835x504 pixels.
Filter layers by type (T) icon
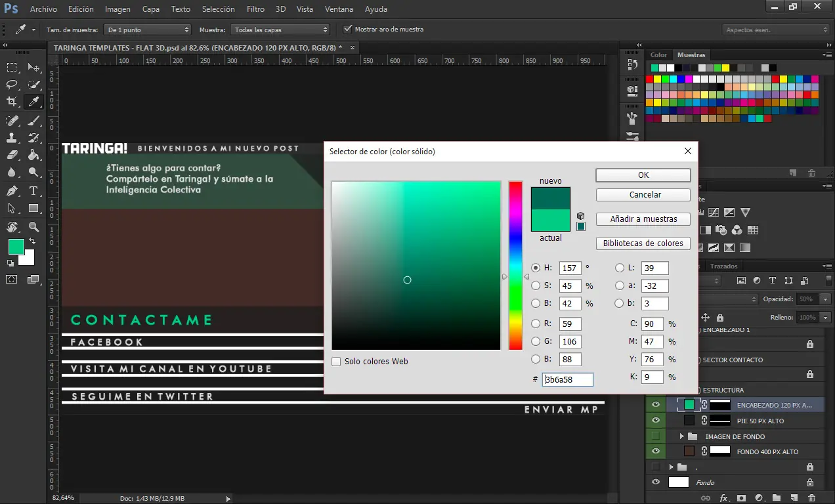(773, 280)
